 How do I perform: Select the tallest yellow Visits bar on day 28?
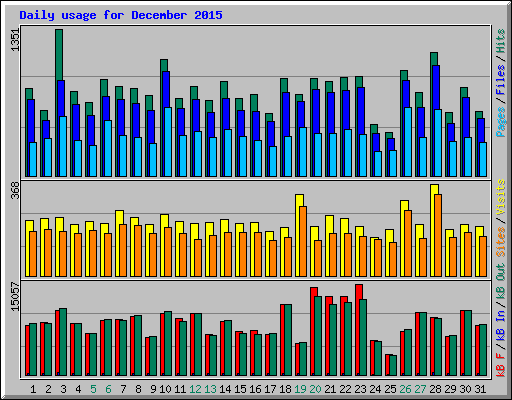click(434, 230)
